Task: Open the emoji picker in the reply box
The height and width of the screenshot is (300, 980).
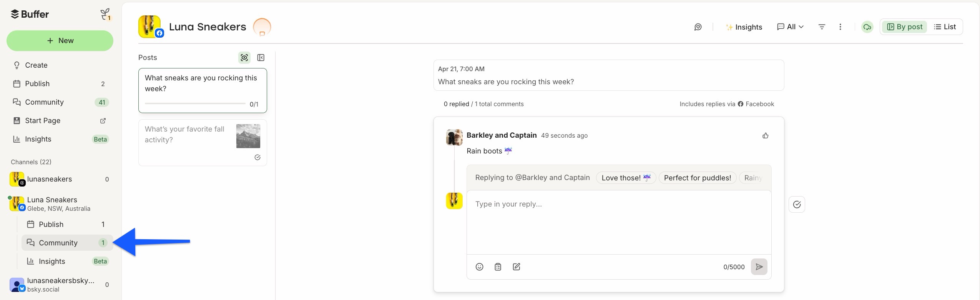Action: pos(479,267)
